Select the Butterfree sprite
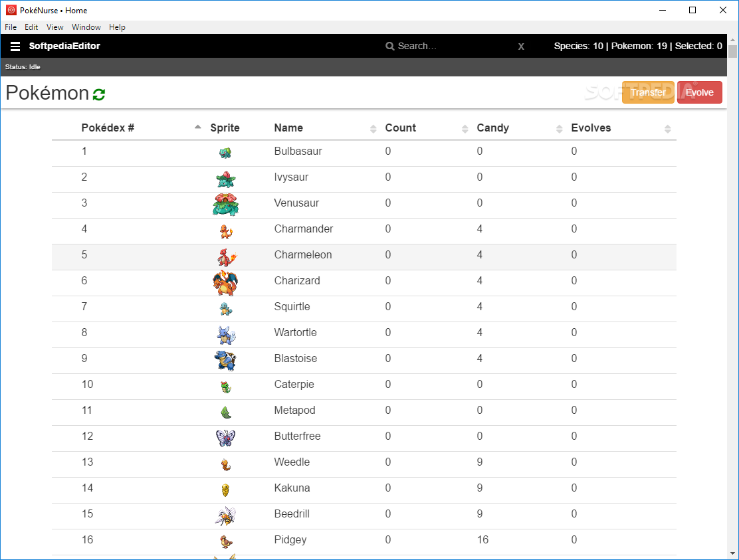The height and width of the screenshot is (560, 739). click(225, 438)
